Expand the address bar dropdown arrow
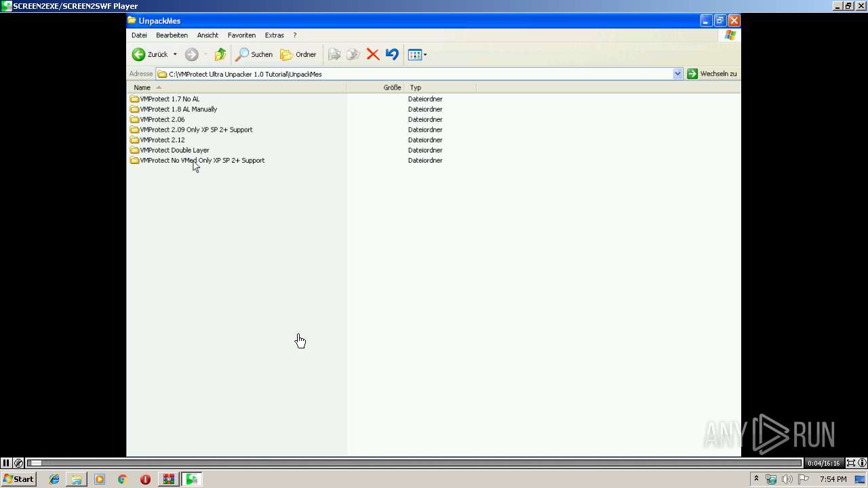Image resolution: width=868 pixels, height=488 pixels. [x=677, y=74]
